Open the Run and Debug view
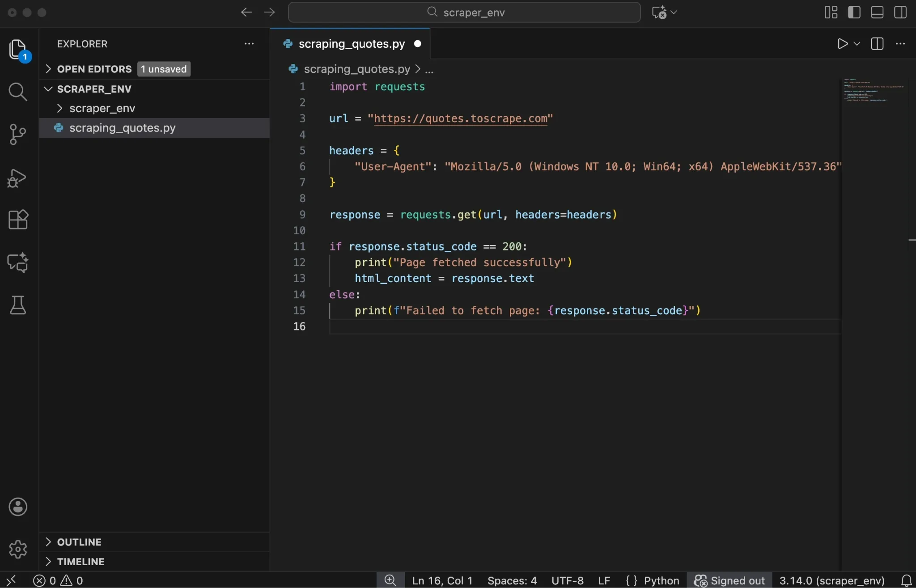 point(18,178)
